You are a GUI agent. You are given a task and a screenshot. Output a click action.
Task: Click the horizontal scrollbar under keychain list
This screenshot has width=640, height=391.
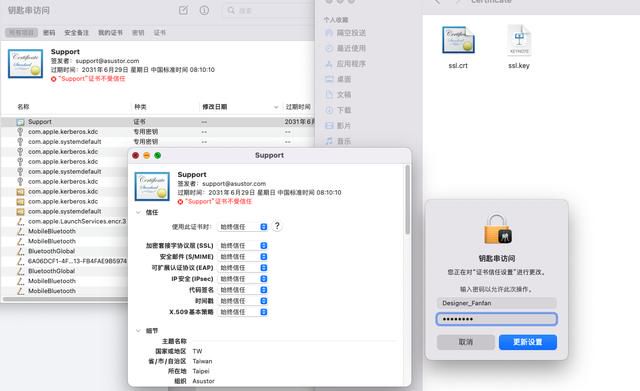coord(65,299)
